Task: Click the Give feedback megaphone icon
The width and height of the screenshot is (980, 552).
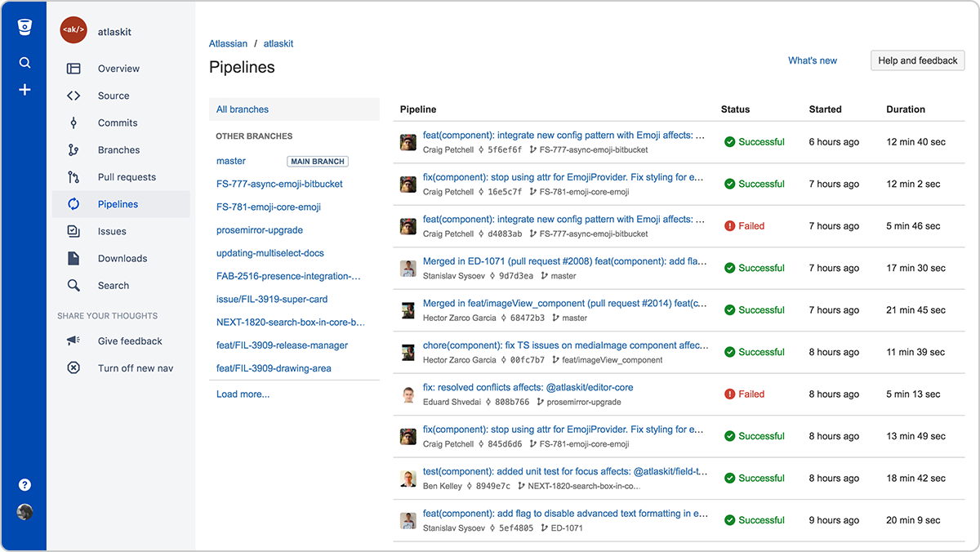Action: [x=72, y=341]
